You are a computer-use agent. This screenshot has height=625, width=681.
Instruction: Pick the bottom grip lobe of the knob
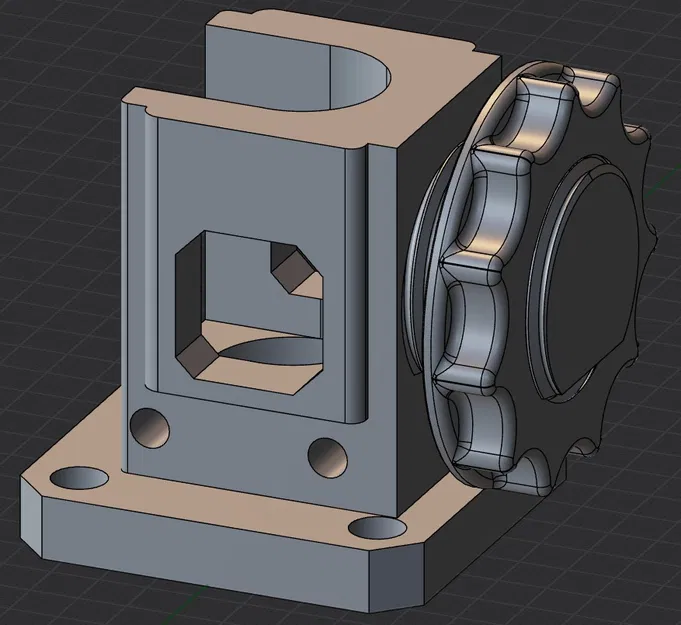(x=482, y=432)
